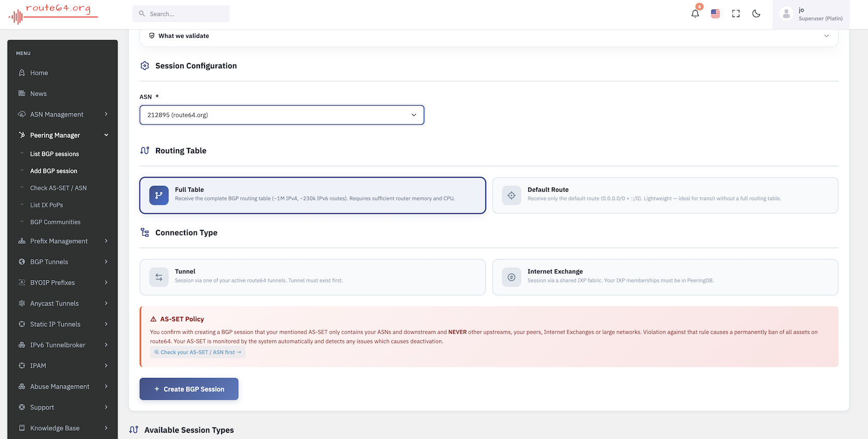The width and height of the screenshot is (868, 439).
Task: Click the Available Session Types heading
Action: [189, 430]
